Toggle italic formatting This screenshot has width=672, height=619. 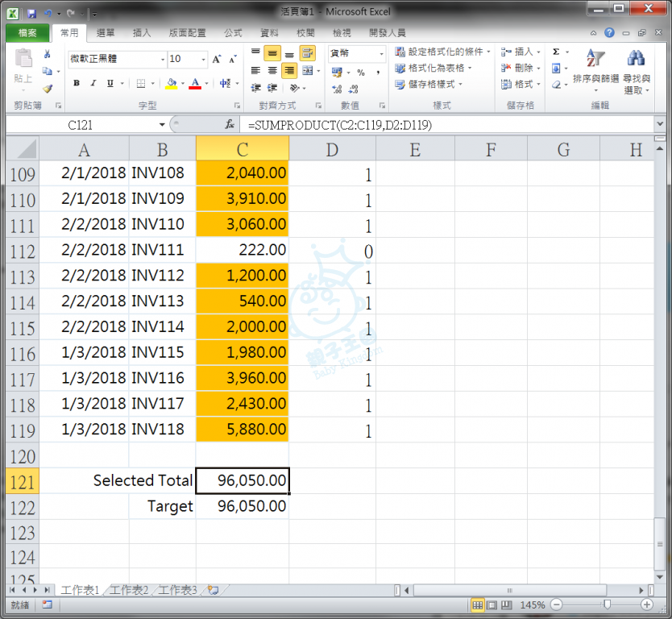click(x=93, y=84)
